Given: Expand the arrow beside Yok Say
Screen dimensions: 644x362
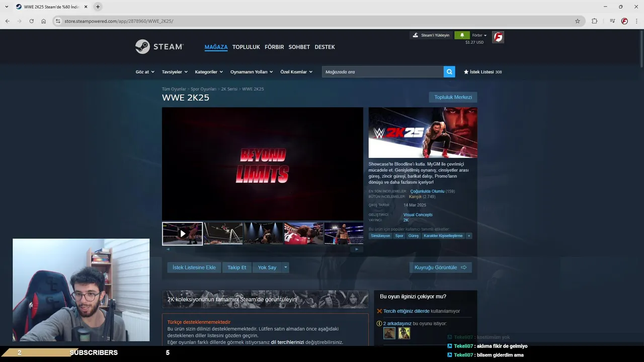Looking at the screenshot, I should 285,267.
